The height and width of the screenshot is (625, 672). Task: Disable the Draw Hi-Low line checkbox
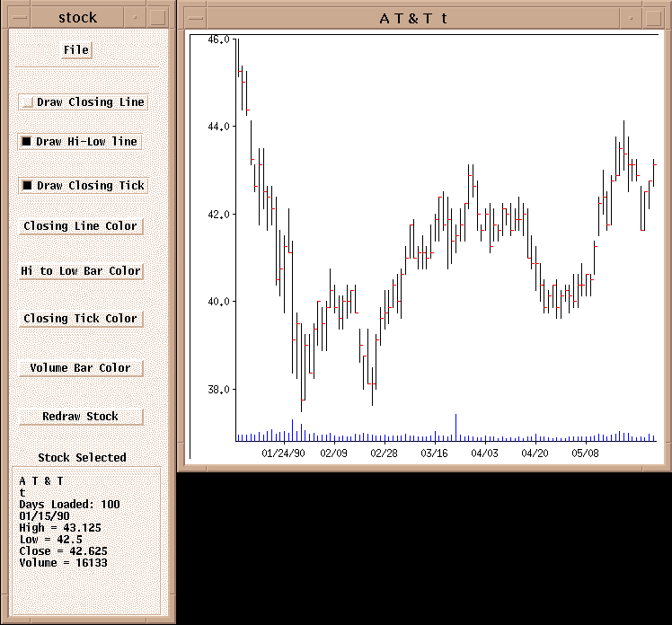click(27, 142)
